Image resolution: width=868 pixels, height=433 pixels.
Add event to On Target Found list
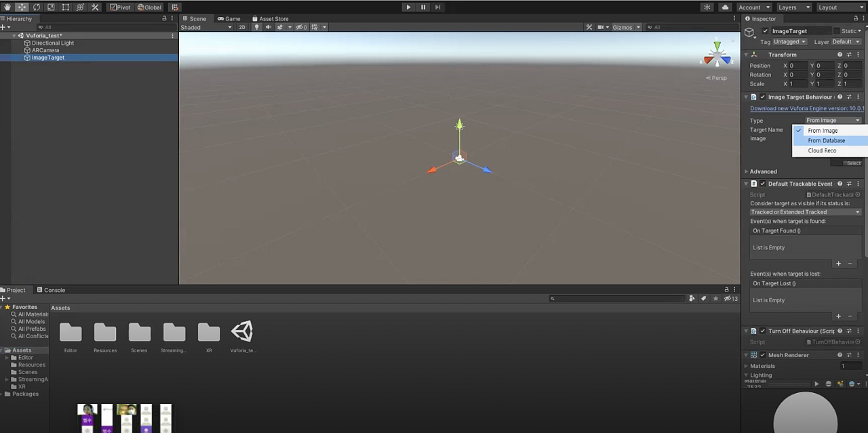pos(838,264)
